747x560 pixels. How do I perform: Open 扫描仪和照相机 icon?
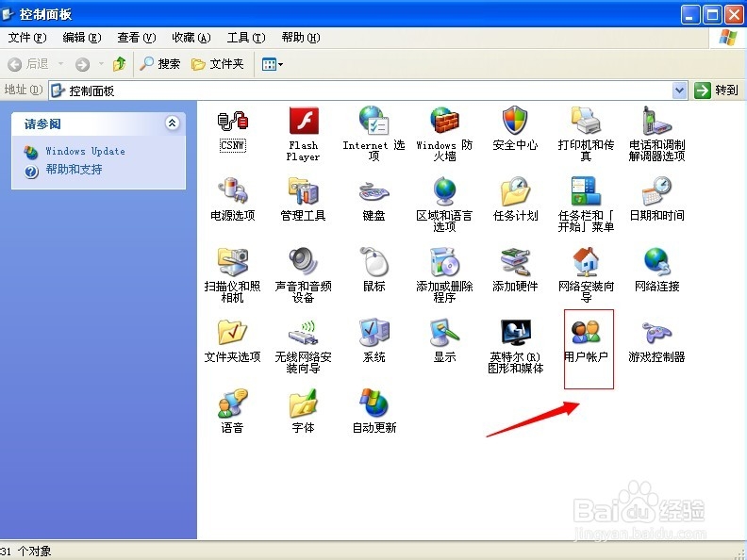pos(232,261)
